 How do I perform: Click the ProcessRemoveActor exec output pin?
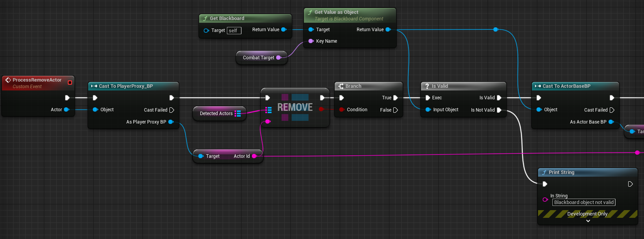67,98
